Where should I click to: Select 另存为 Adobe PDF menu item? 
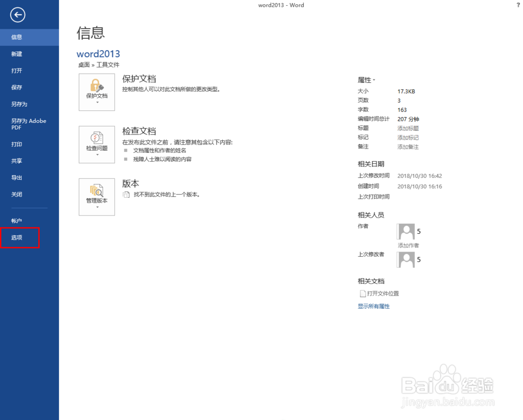tap(29, 124)
